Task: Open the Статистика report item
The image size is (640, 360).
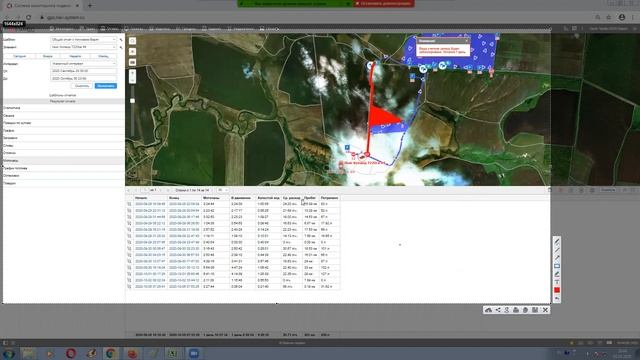Action: (x=63, y=108)
